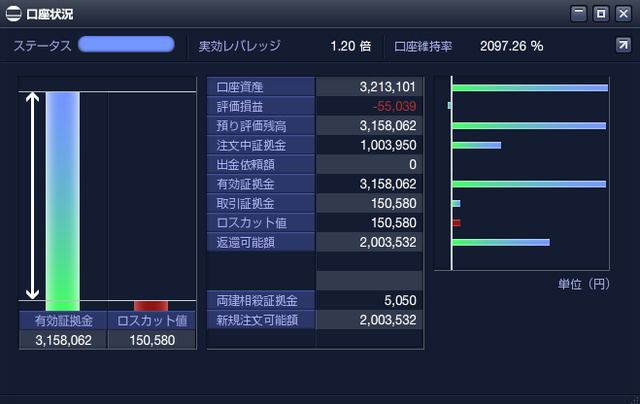Click the 2,003,532 value beside 新規注文可能額
Viewport: 640px width, 404px height.
point(388,320)
